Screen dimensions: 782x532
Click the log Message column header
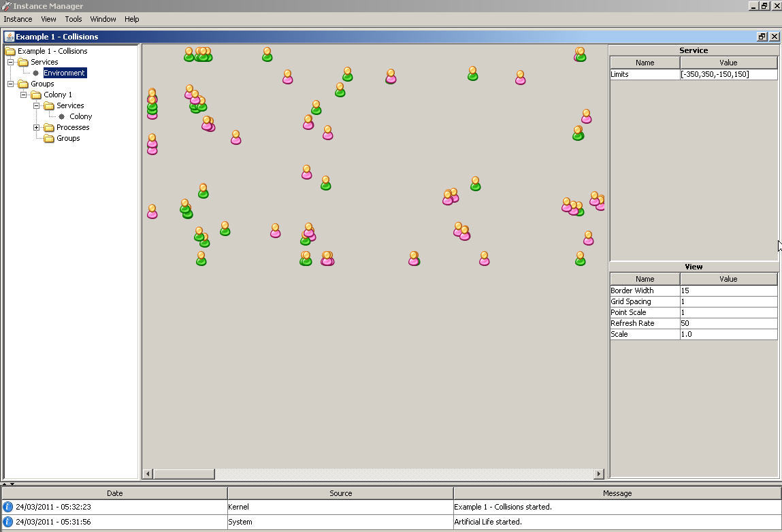click(617, 493)
